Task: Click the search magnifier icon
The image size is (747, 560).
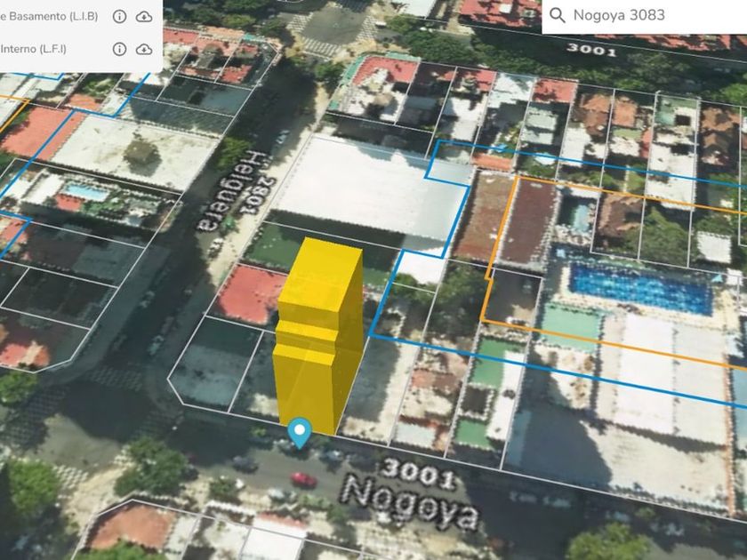Action: pyautogui.click(x=557, y=15)
